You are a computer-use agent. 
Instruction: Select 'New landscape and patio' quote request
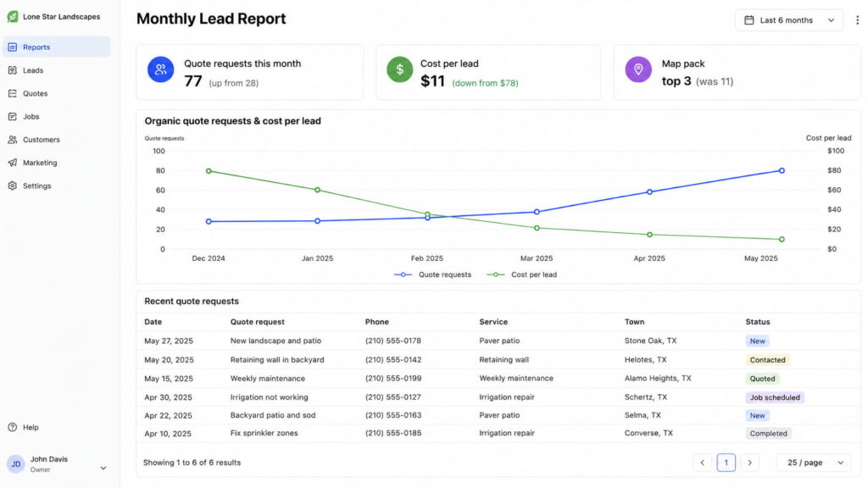tap(275, 341)
